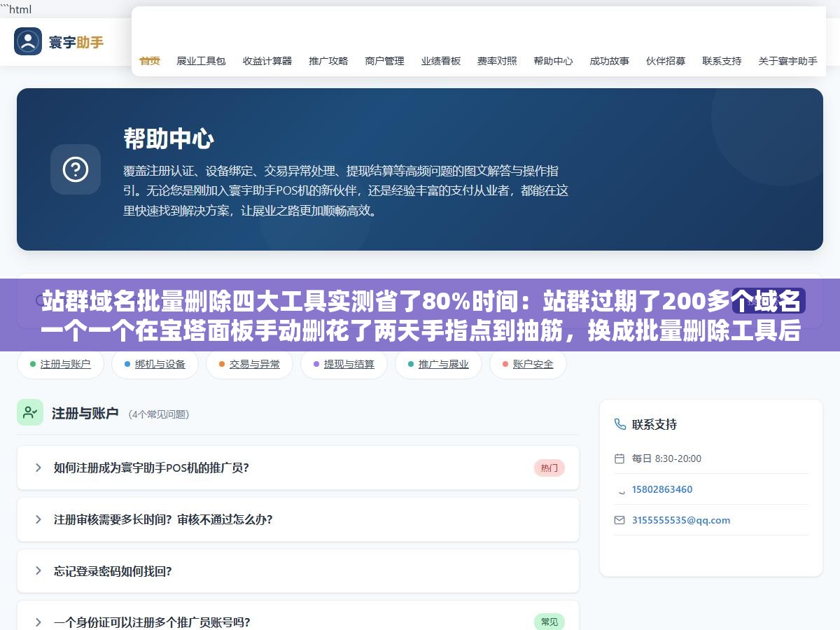Open the 成功故事 nav item
The image size is (840, 630).
pos(609,61)
